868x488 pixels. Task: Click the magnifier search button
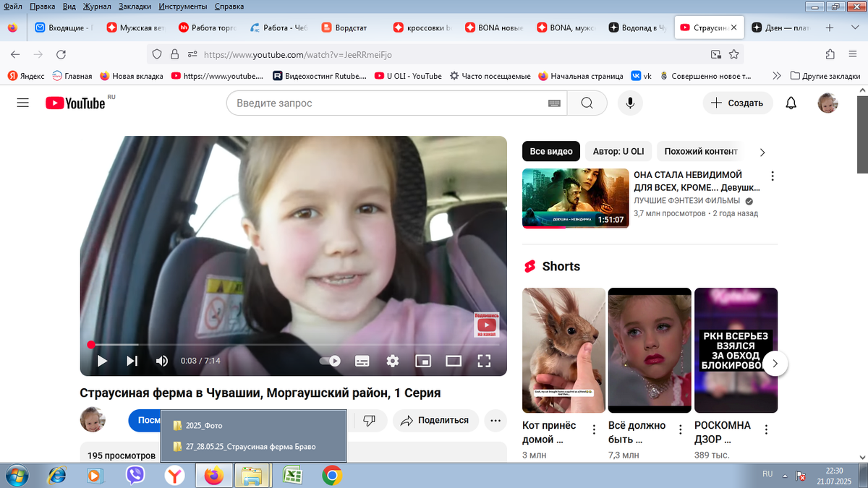pos(587,103)
